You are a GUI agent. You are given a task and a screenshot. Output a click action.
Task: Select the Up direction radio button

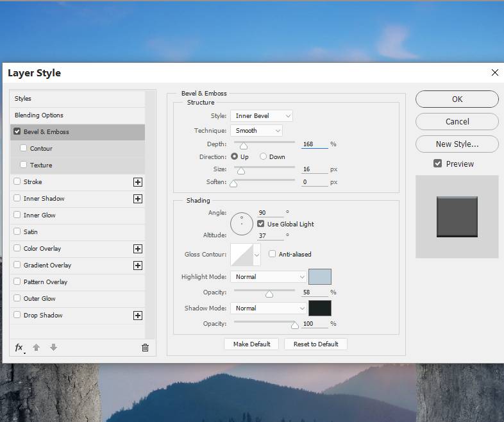tap(234, 156)
